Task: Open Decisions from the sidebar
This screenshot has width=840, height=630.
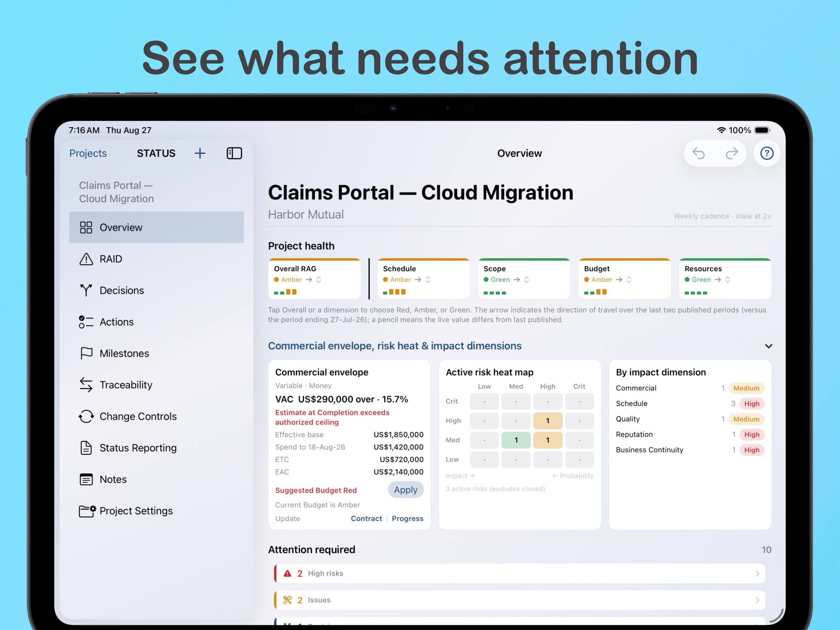Action: click(x=156, y=290)
